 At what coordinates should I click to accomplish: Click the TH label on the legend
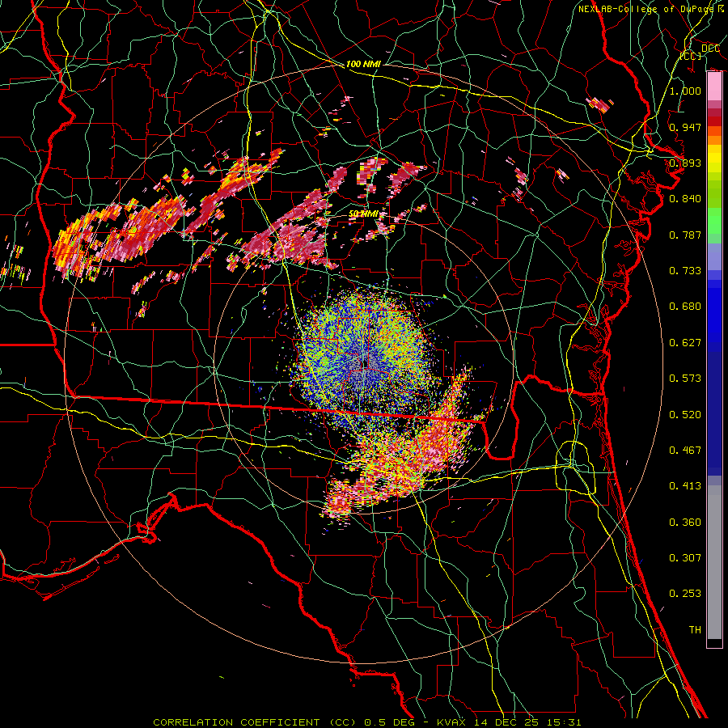click(695, 630)
